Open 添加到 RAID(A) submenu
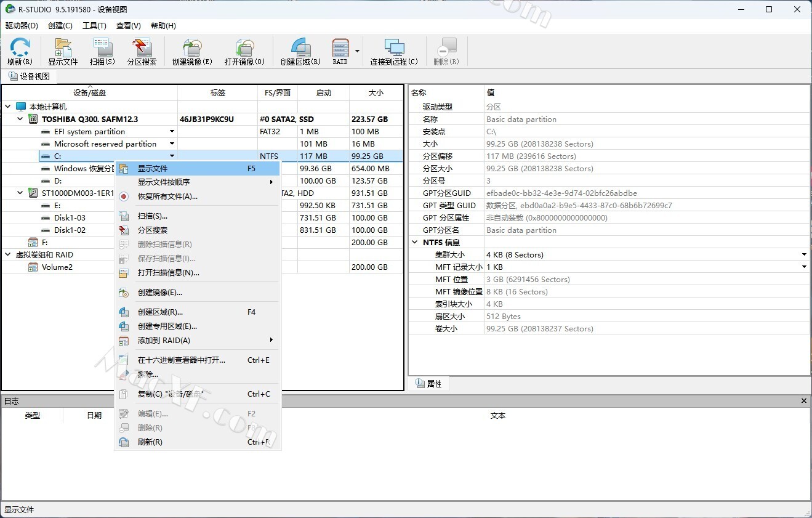 tap(198, 341)
